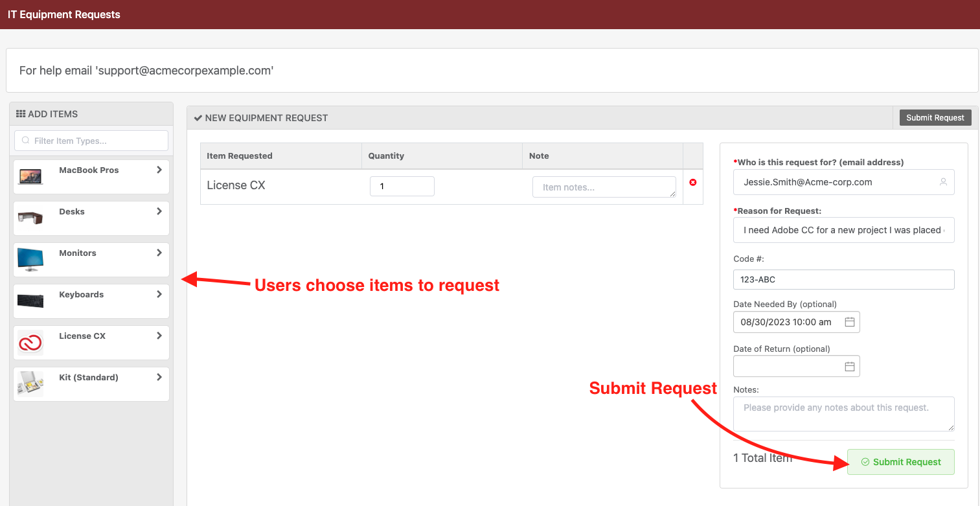The width and height of the screenshot is (980, 506).
Task: Open calendar icon for Date of Return
Action: (850, 367)
